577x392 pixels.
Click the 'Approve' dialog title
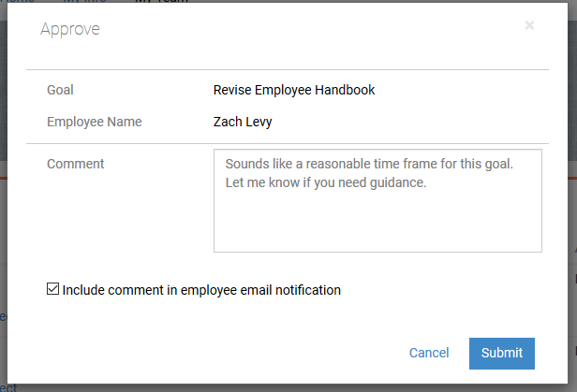pos(69,29)
